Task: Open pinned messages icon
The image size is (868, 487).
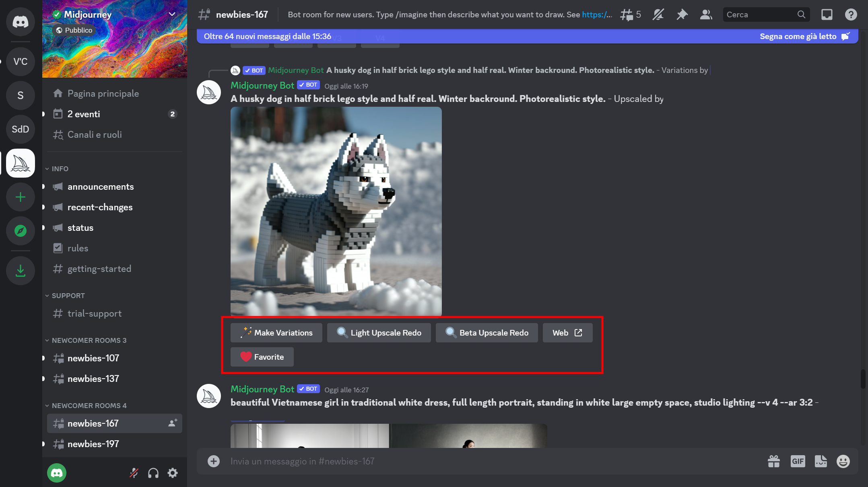Action: tap(682, 15)
